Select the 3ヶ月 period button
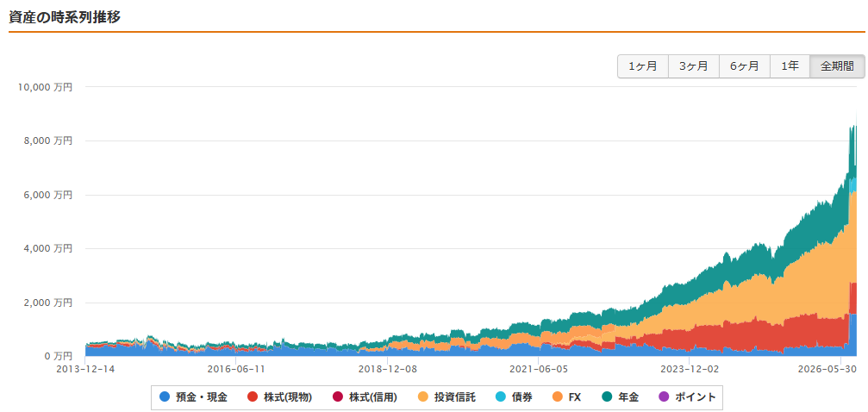The image size is (868, 412). coord(694,66)
